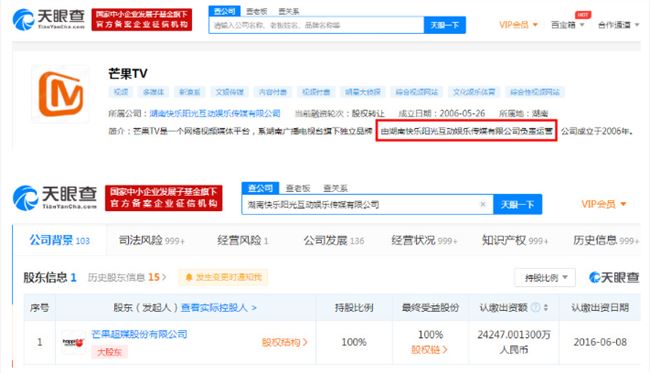Open VIP会员 dropdown beside the filled search box
This screenshot has height=373, width=650.
coord(604,204)
